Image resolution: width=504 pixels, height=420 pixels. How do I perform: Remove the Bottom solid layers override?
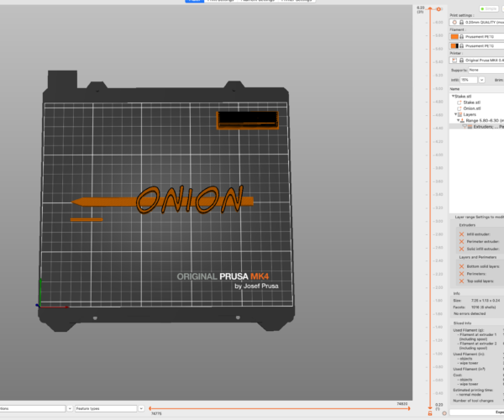coord(460,266)
